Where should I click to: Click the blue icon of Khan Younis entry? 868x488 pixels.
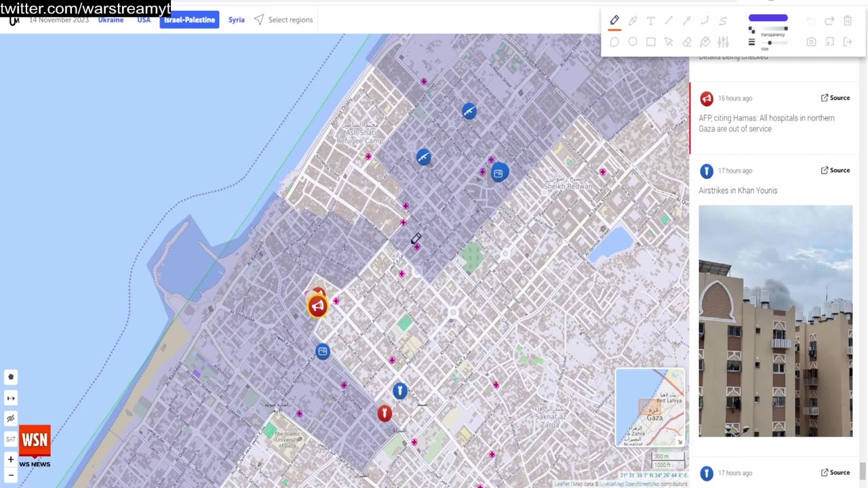[707, 171]
